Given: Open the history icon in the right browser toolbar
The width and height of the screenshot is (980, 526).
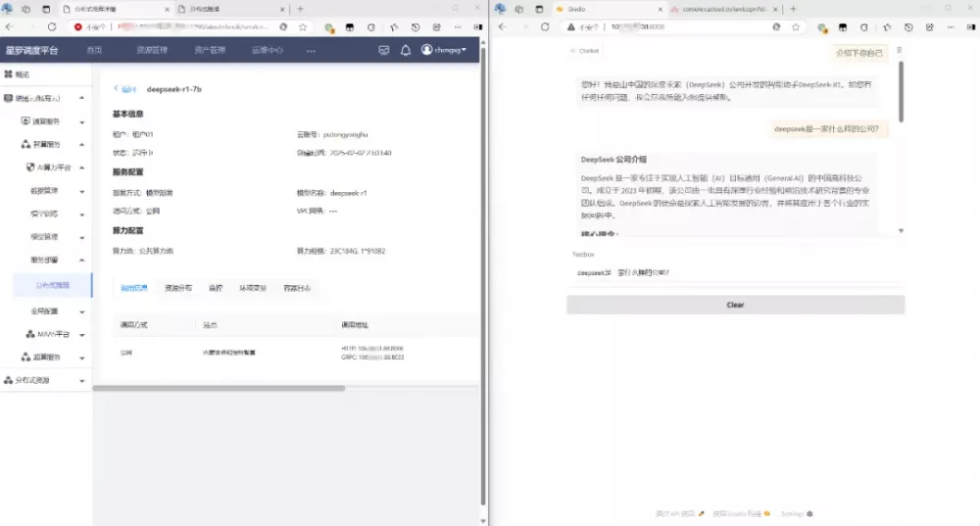Looking at the screenshot, I should [x=908, y=26].
